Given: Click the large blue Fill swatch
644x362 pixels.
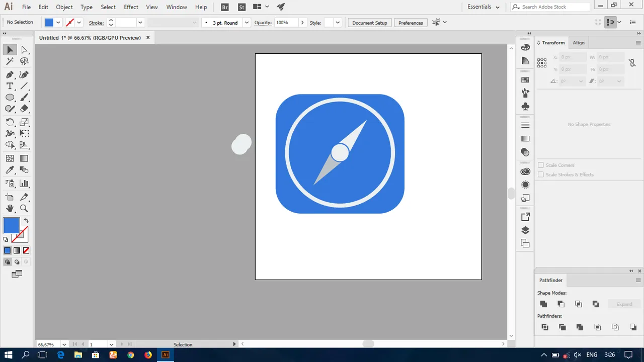Looking at the screenshot, I should [x=11, y=226].
